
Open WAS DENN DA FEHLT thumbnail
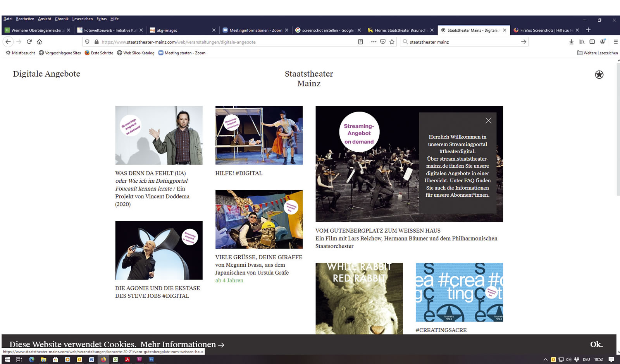(159, 135)
